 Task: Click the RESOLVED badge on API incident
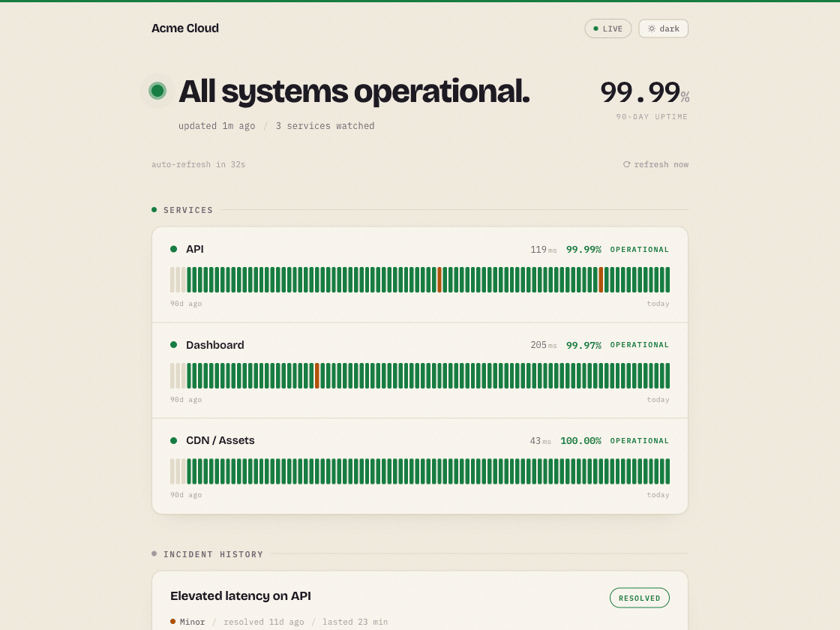pos(640,598)
